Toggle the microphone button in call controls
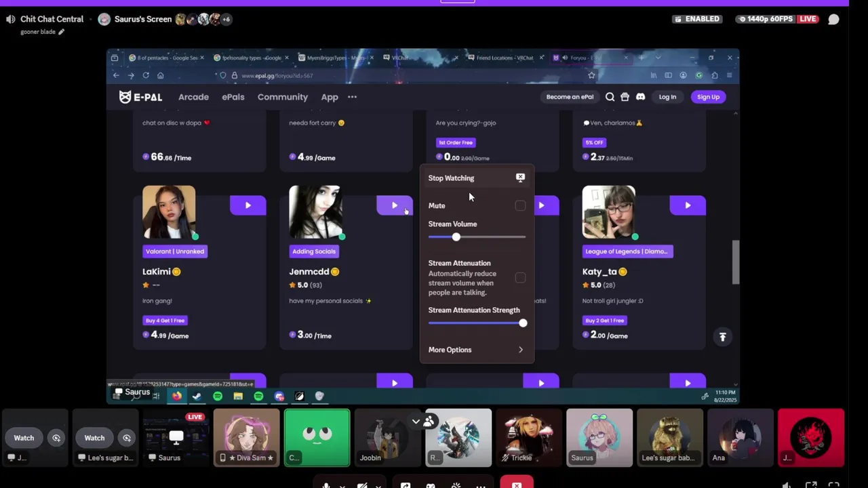 click(326, 485)
